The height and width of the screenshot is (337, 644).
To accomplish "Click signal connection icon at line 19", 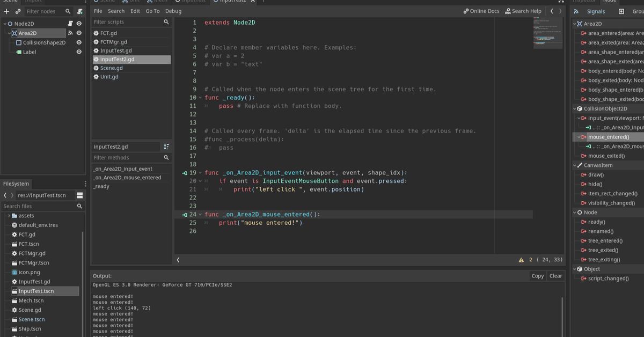I will 185,173.
